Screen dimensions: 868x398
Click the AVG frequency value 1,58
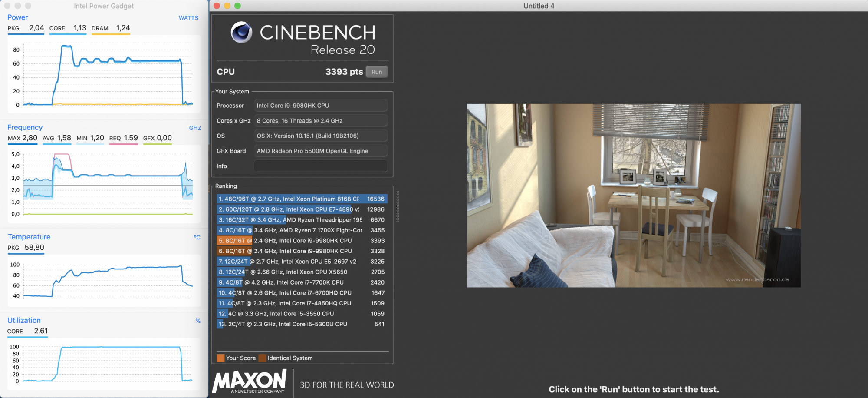coord(64,138)
